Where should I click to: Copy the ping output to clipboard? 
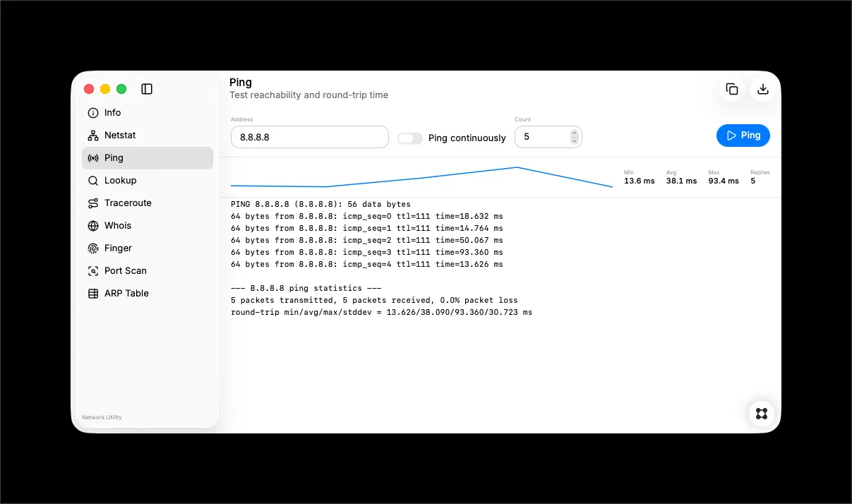coord(732,89)
